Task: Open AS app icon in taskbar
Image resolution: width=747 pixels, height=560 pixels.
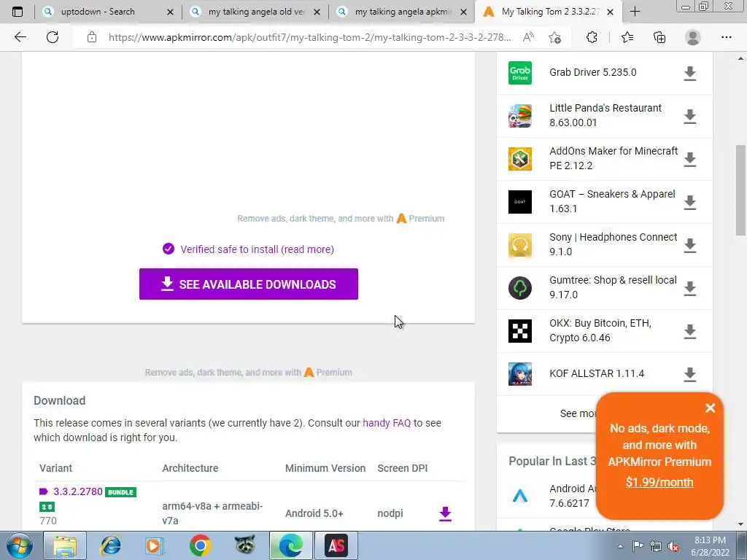Action: [x=336, y=545]
